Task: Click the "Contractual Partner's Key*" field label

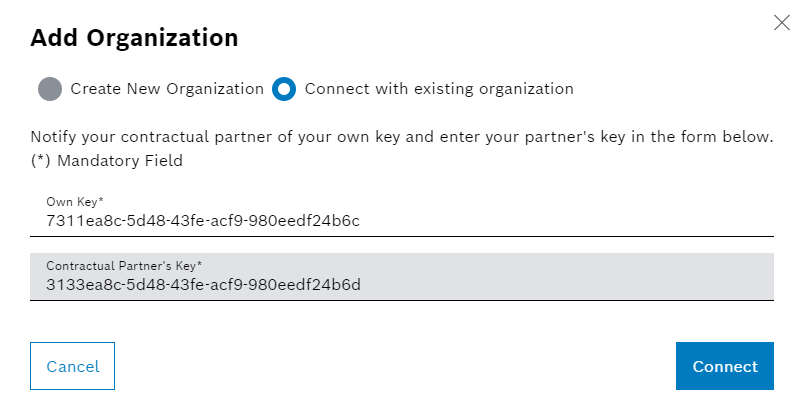Action: (x=124, y=265)
